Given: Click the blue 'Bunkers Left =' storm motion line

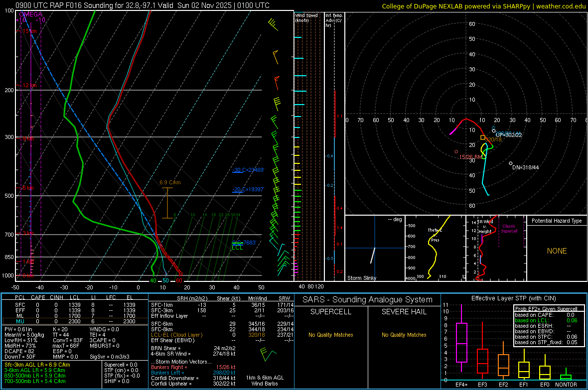Looking at the screenshot, I should 193,373.
